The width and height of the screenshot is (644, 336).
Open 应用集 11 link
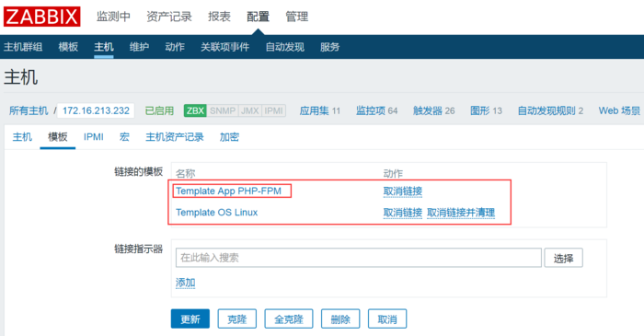point(320,110)
